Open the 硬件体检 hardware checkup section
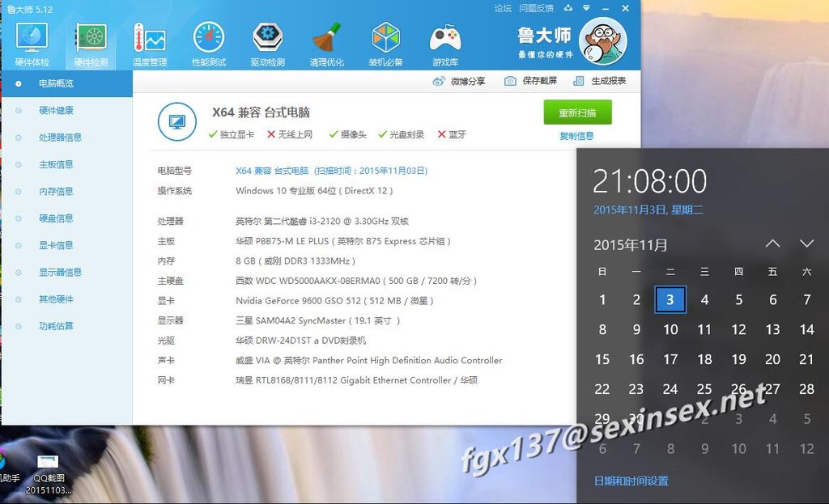 [x=32, y=45]
